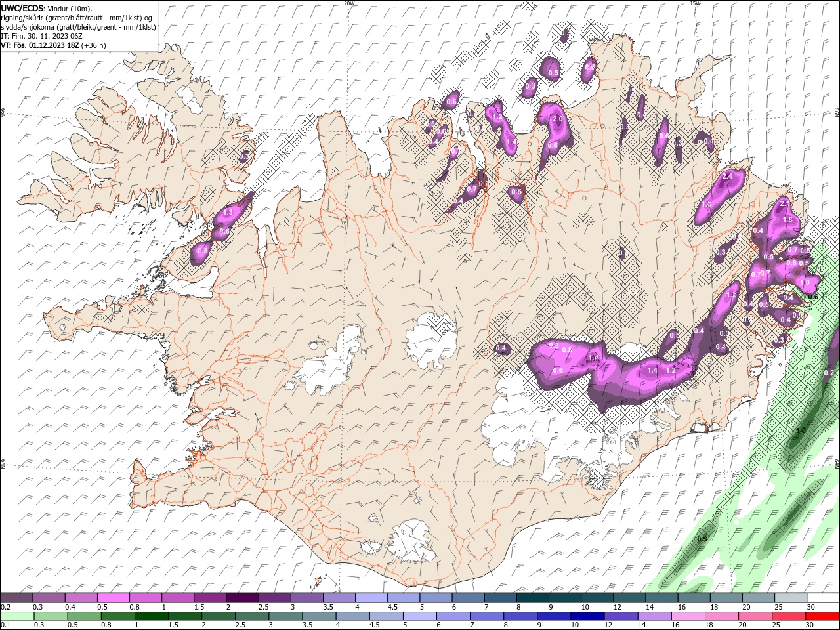Pick the snow legend swatch starting at 1.5
This screenshot has width=840, height=630.
(x=209, y=598)
